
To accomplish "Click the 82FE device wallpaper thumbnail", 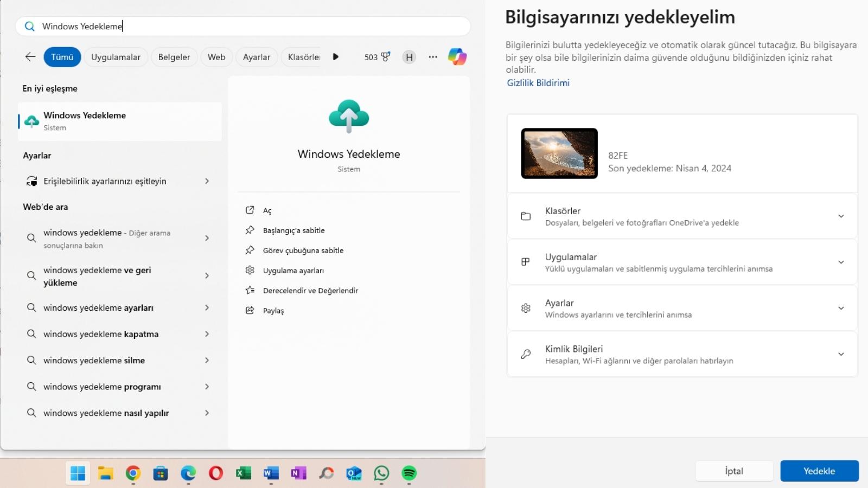I will click(559, 153).
